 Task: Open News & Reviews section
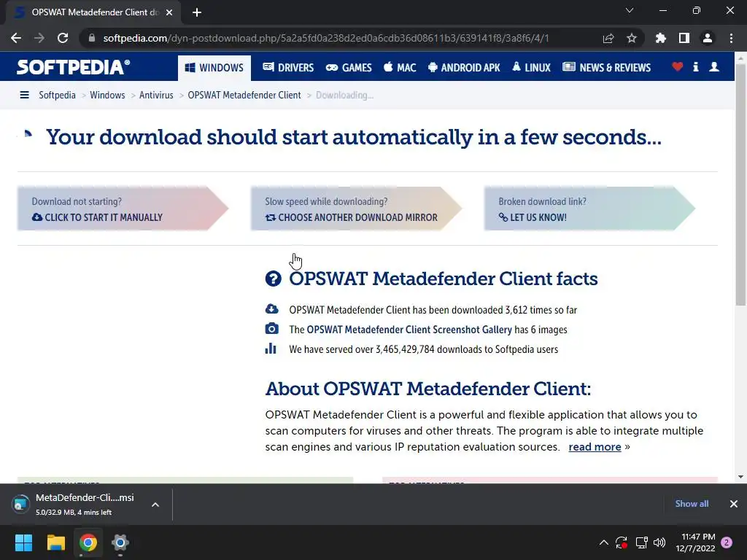606,68
